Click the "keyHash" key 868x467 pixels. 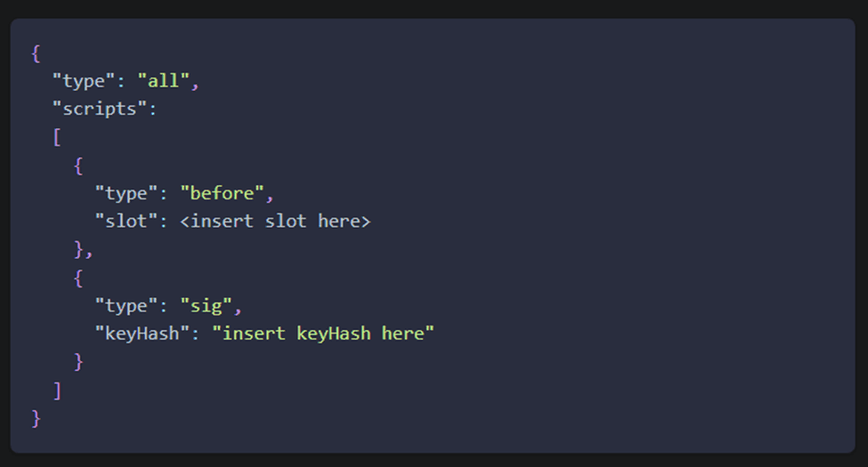(142, 334)
